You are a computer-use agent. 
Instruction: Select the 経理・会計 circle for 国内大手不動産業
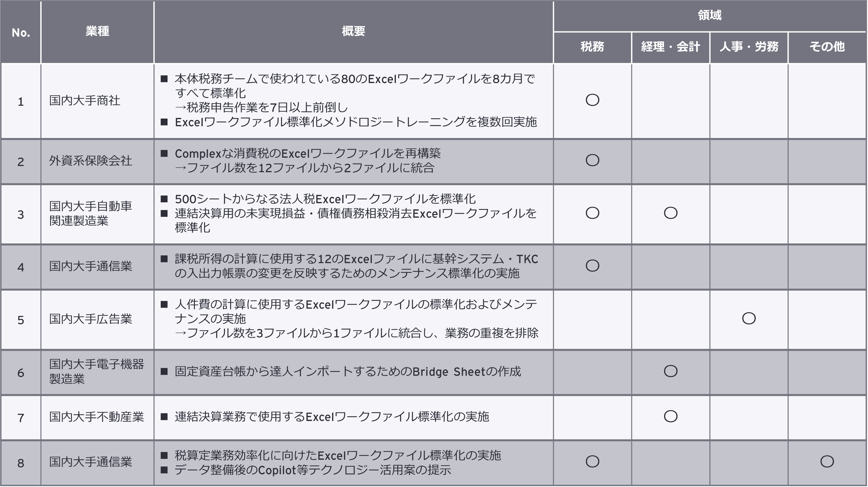pyautogui.click(x=670, y=417)
